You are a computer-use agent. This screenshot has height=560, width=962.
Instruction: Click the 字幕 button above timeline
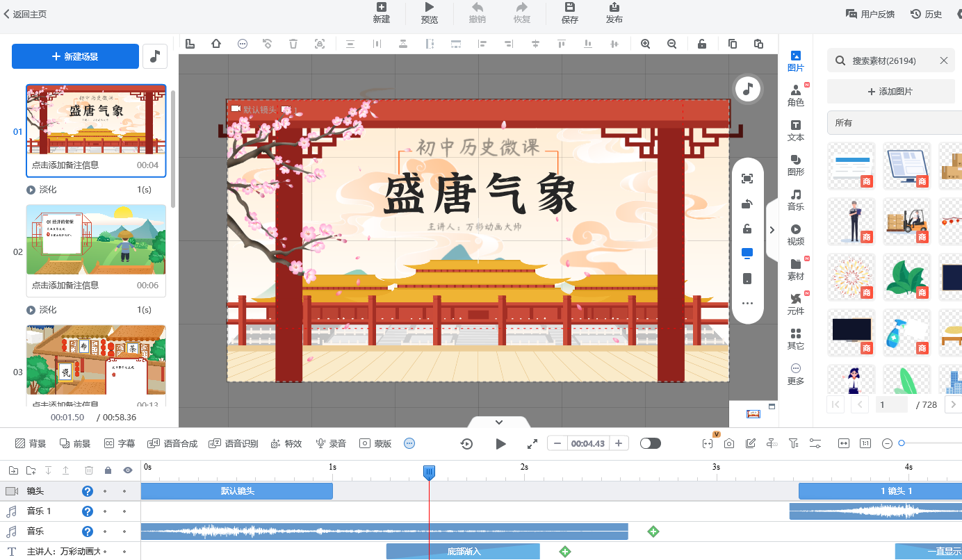[x=119, y=443]
